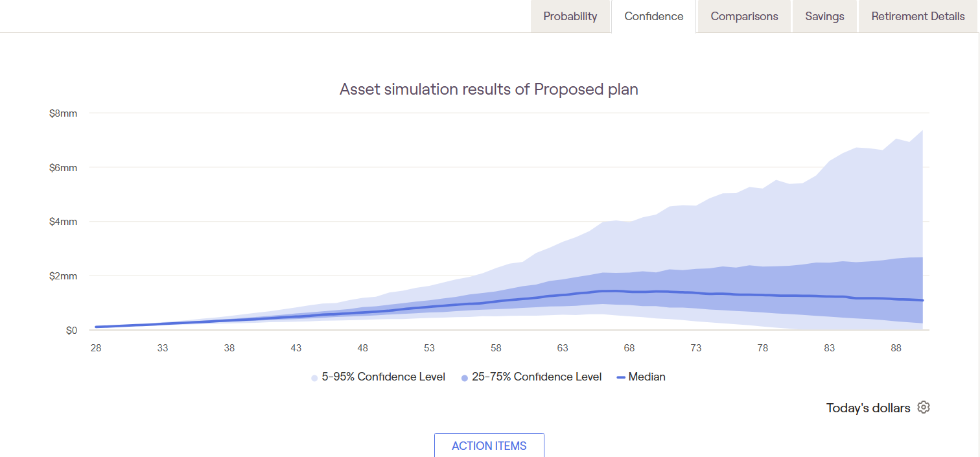This screenshot has width=980, height=457.
Task: Open the Retirement Details tab
Action: tap(918, 17)
